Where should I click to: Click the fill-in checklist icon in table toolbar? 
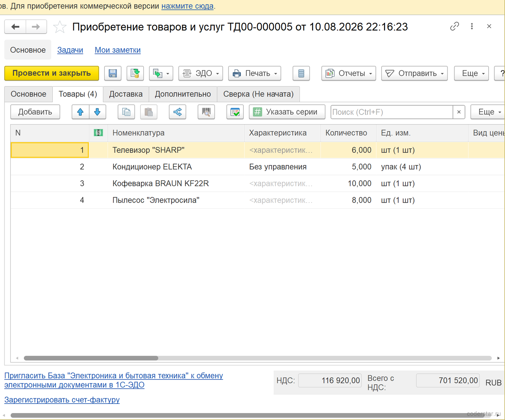235,112
